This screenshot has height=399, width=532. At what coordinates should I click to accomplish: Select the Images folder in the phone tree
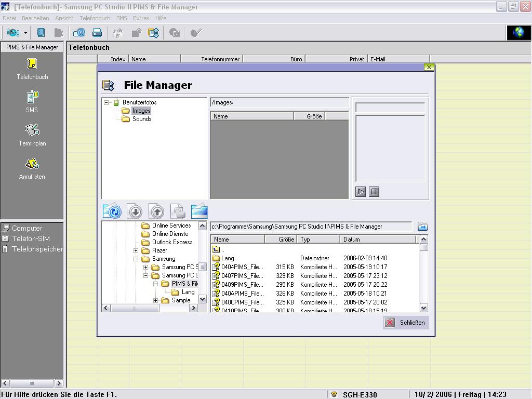pyautogui.click(x=141, y=111)
